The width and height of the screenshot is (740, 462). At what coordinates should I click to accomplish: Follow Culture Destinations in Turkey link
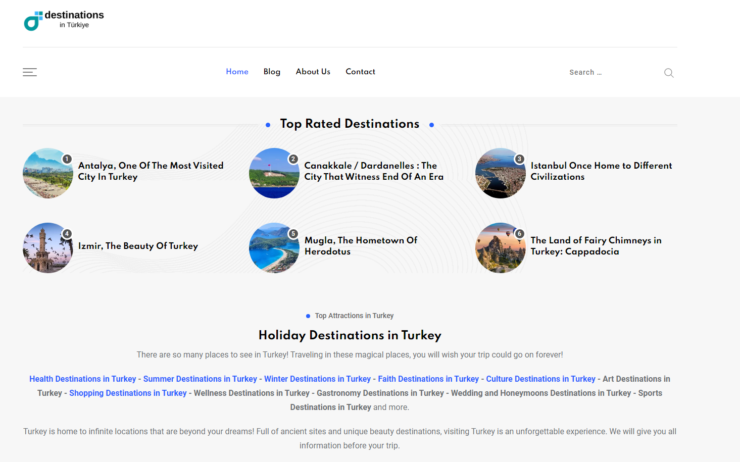click(541, 379)
